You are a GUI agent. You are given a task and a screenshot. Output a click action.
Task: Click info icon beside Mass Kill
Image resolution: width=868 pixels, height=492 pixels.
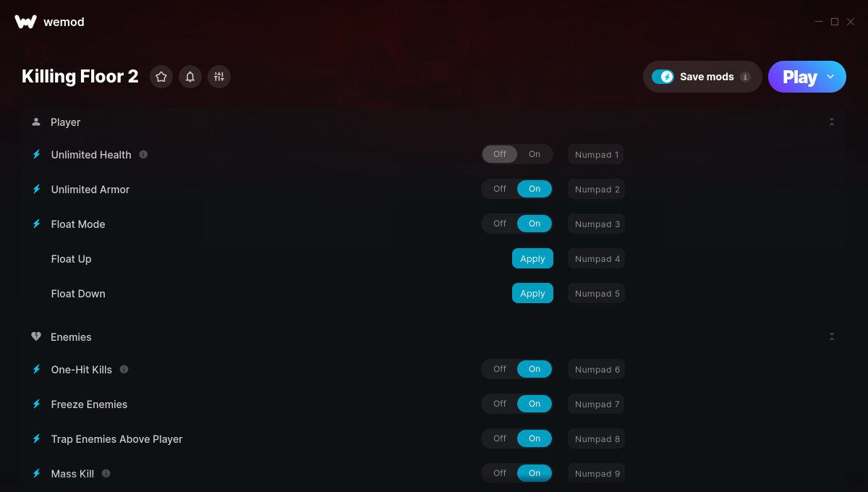106,473
